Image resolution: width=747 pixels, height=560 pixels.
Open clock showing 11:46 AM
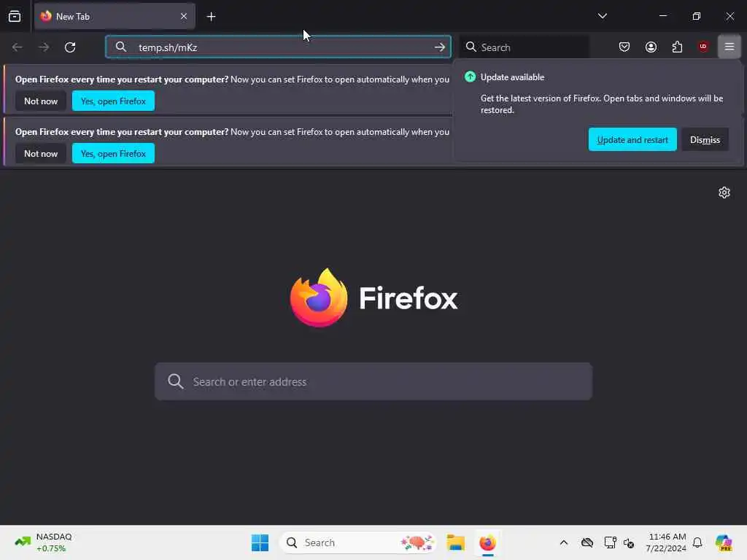[666, 542]
